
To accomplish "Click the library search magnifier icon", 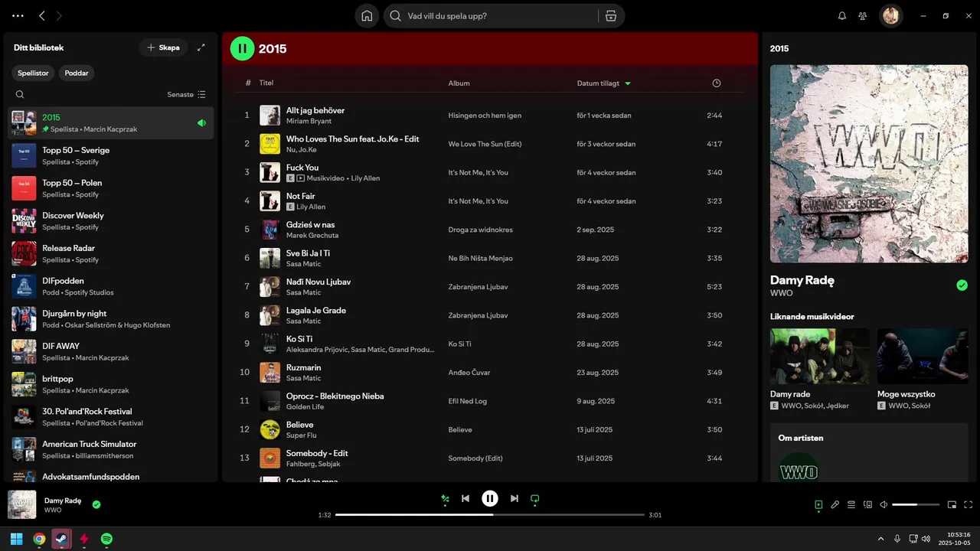I will pos(20,95).
